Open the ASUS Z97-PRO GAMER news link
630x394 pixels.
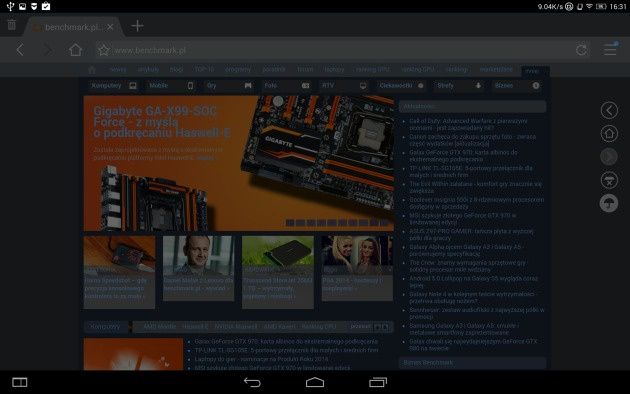[471, 235]
